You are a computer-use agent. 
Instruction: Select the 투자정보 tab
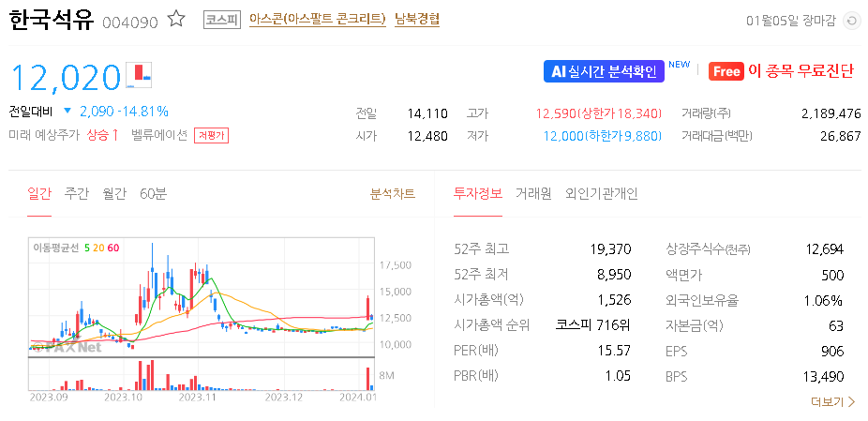tap(478, 194)
